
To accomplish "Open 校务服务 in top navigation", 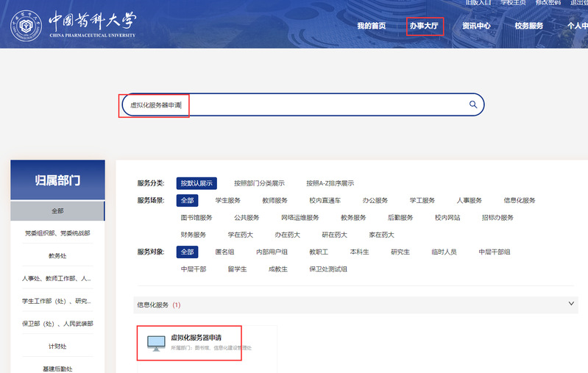I will coord(528,26).
